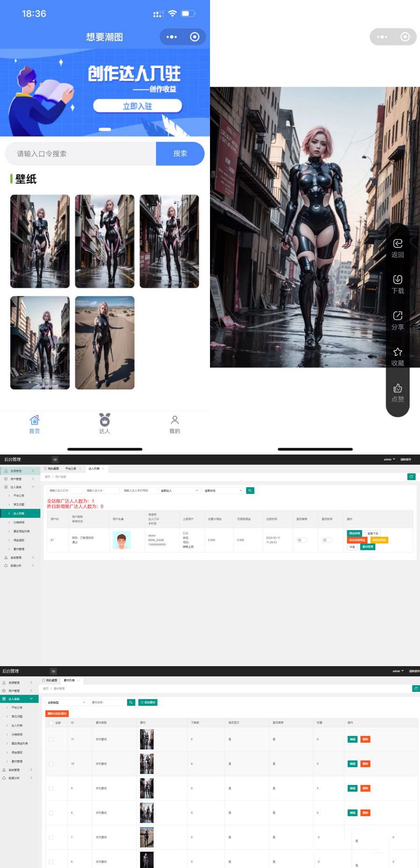
Task: Select 达人列表 in upper admin sidebar
Action: [x=20, y=513]
